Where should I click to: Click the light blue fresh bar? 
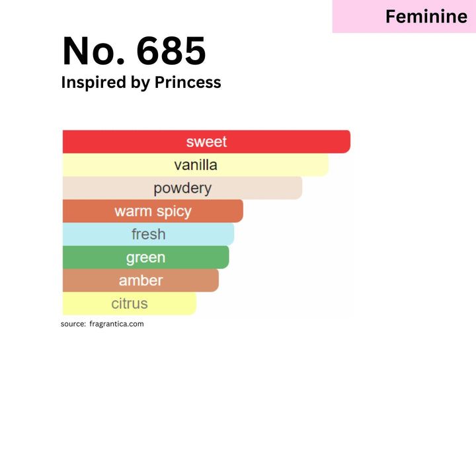click(149, 234)
